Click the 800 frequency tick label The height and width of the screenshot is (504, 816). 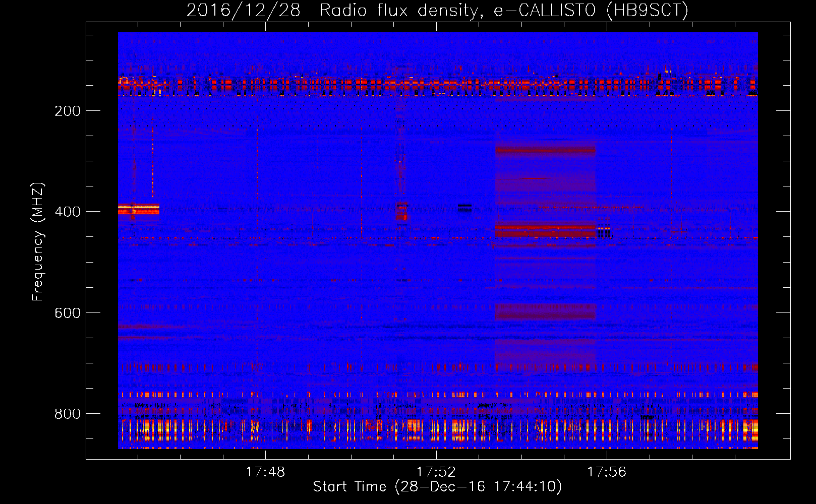tap(68, 414)
